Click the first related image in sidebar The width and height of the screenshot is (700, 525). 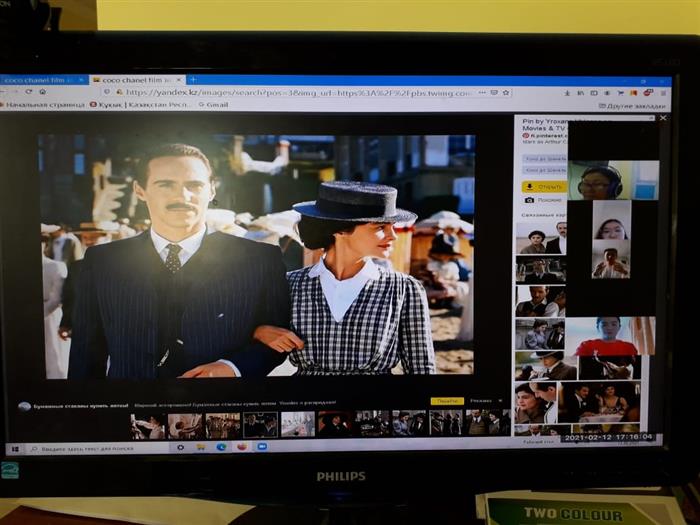[x=540, y=238]
